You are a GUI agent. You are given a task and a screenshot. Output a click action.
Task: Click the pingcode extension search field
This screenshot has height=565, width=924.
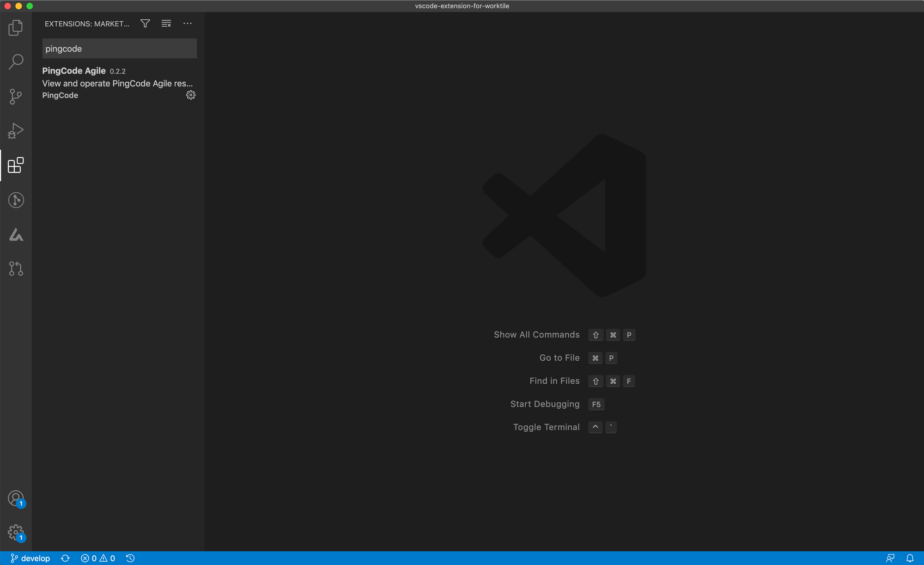(x=119, y=49)
